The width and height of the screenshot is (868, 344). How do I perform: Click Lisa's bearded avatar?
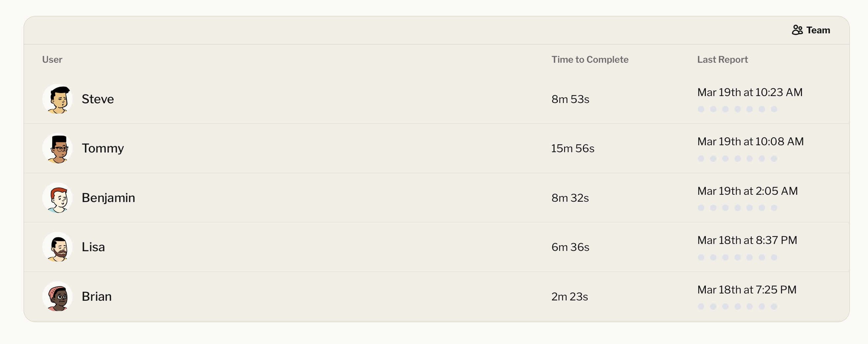[57, 247]
